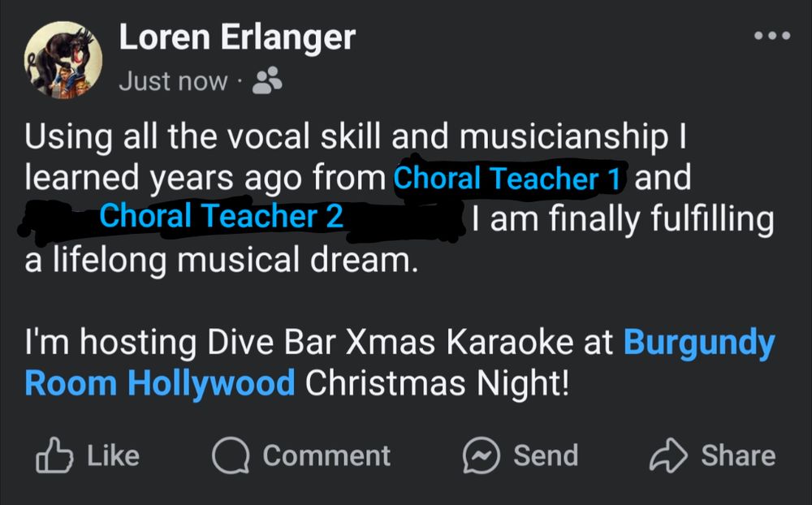Open the Choral Teacher 1 tag
812x505 pixels.
point(508,178)
